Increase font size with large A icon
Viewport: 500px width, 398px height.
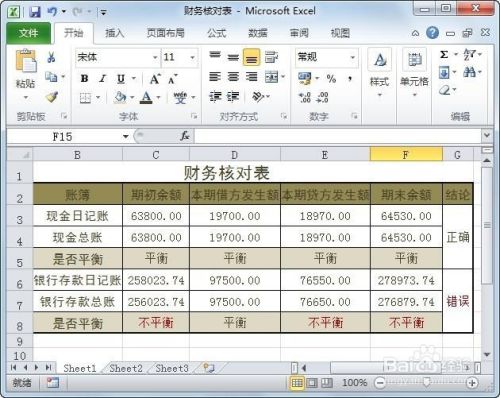155,79
